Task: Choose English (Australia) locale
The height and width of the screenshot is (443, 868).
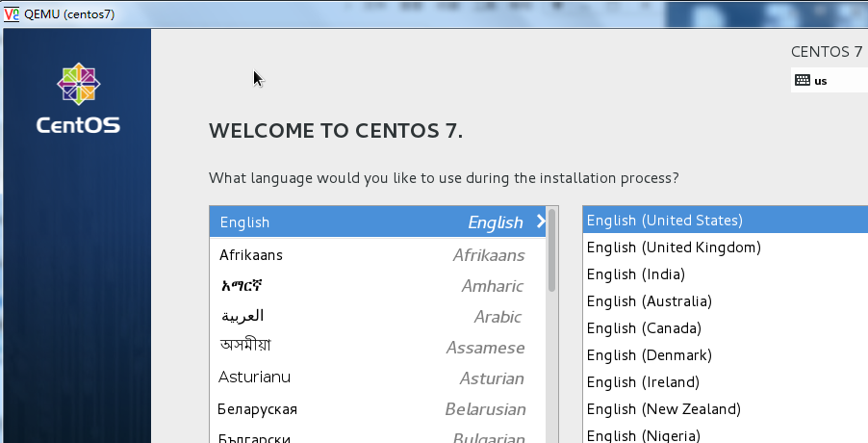Action: 726,301
